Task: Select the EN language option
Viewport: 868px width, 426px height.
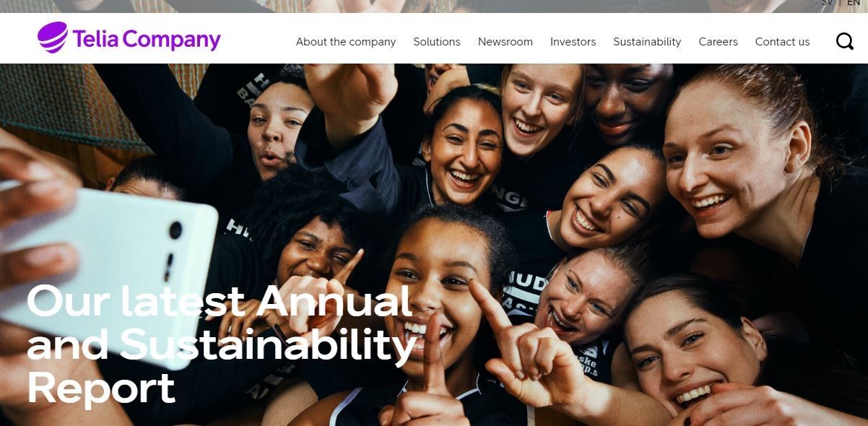Action: click(854, 3)
